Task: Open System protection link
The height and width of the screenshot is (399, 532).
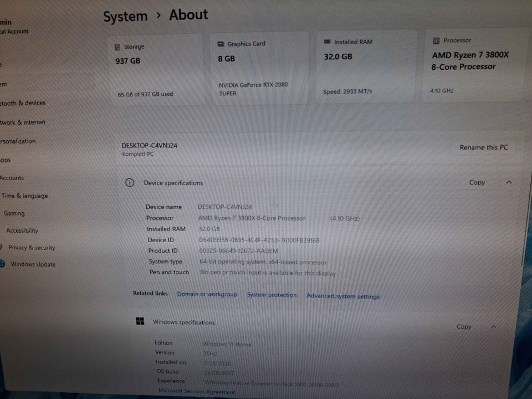Action: [x=272, y=295]
